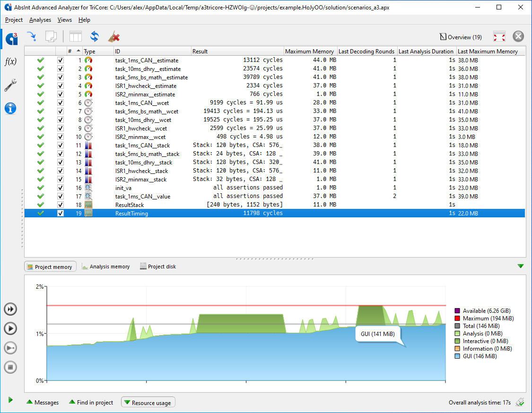This screenshot has width=532, height=413.
Task: Click the blue refresh arrows toolbar icon
Action: 95,36
